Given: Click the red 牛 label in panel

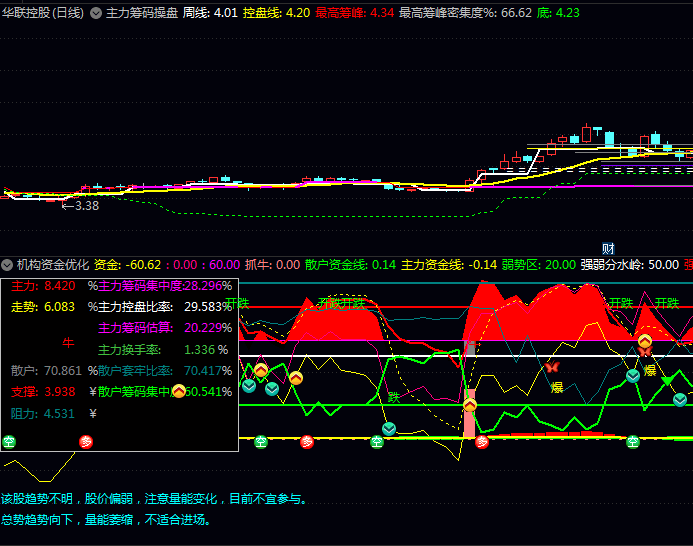Looking at the screenshot, I should click(x=68, y=343).
